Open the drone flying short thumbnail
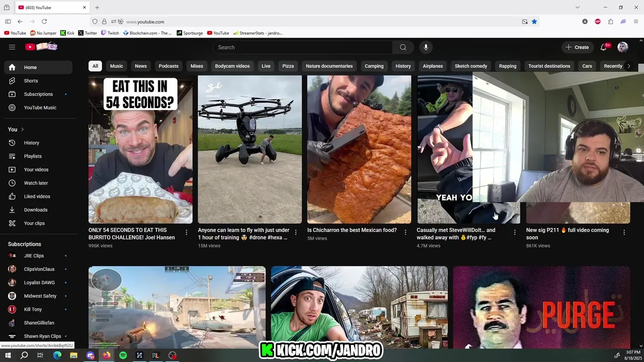Image resolution: width=644 pixels, height=362 pixels. pos(250,149)
